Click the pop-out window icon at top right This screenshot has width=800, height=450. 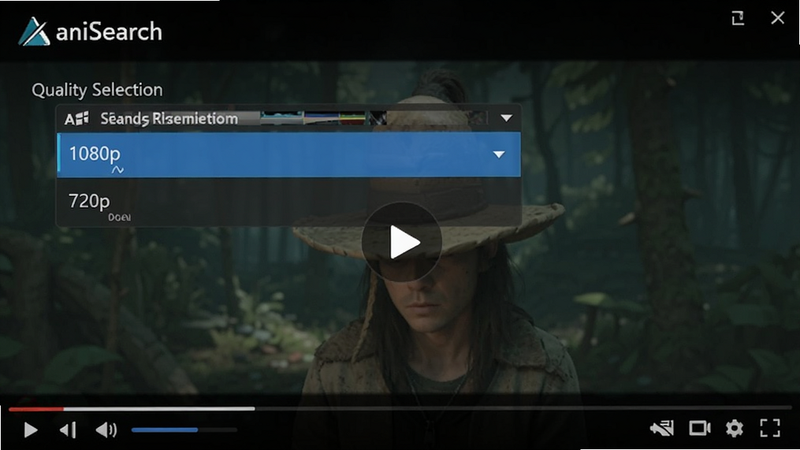(738, 18)
